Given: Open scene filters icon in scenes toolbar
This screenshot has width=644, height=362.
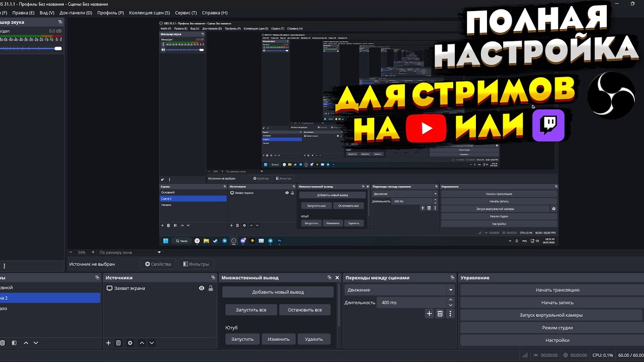Looking at the screenshot, I should [14, 343].
